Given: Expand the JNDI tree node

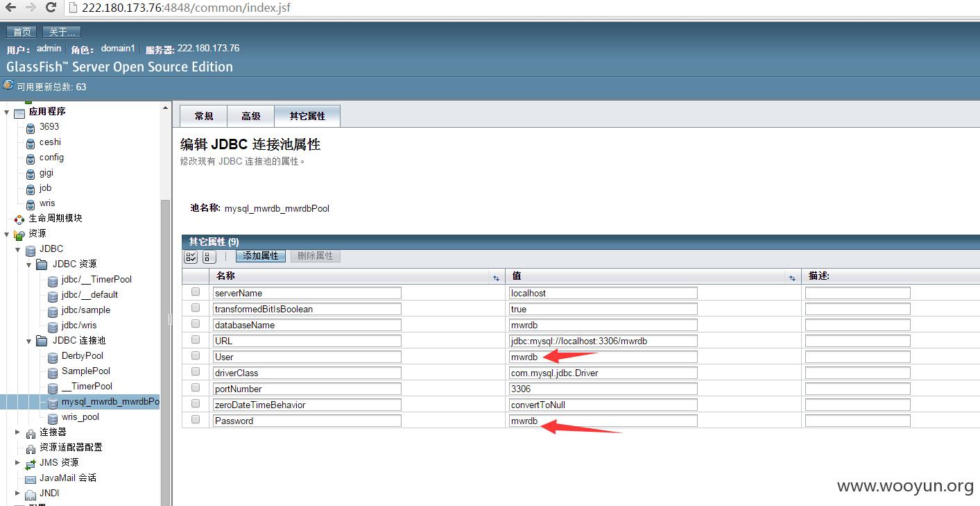Looking at the screenshot, I should coord(18,493).
